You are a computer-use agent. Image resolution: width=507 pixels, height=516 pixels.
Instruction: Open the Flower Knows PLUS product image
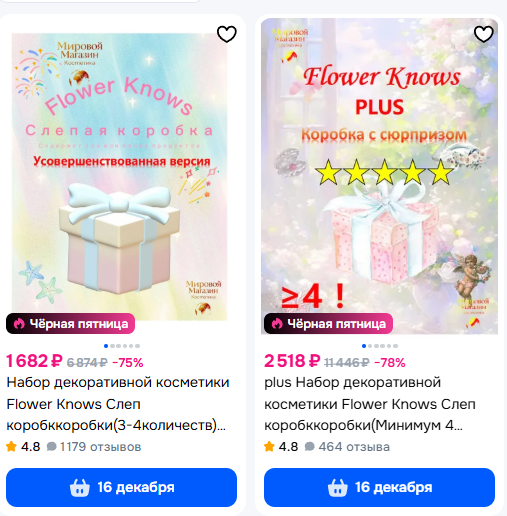(379, 176)
